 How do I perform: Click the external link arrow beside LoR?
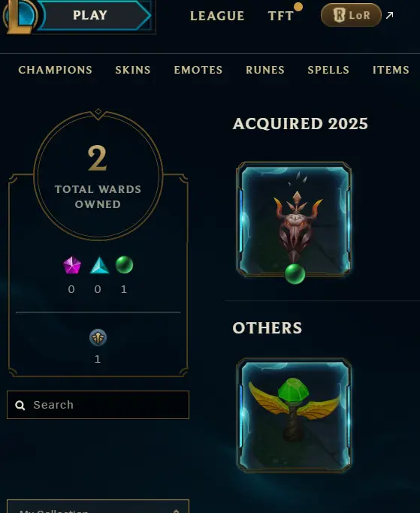[389, 15]
